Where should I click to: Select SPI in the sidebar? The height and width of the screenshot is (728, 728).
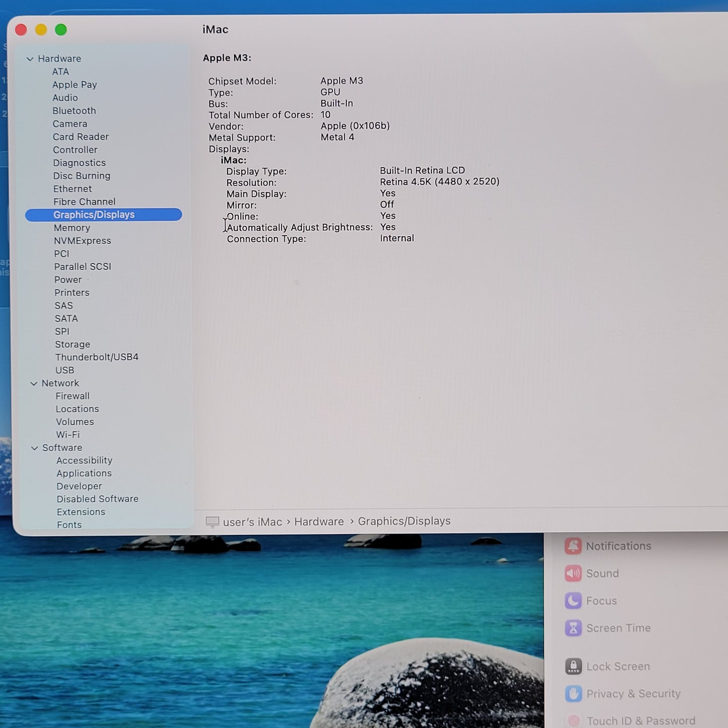point(62,332)
